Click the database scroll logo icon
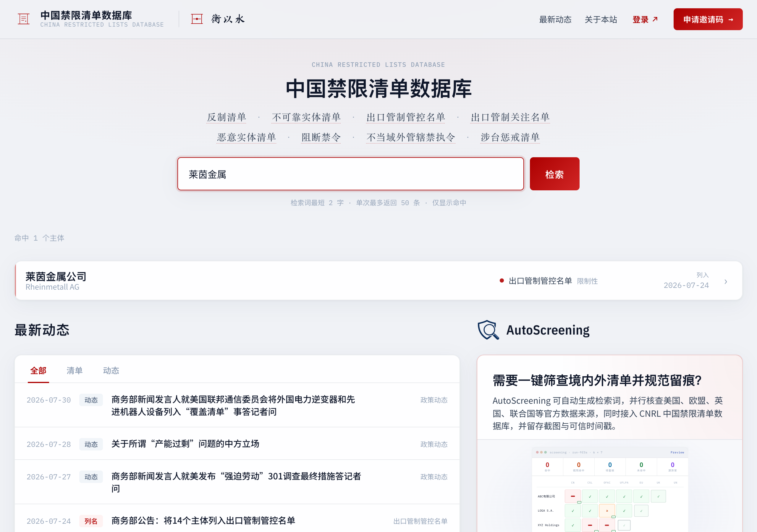The image size is (757, 532). point(24,19)
